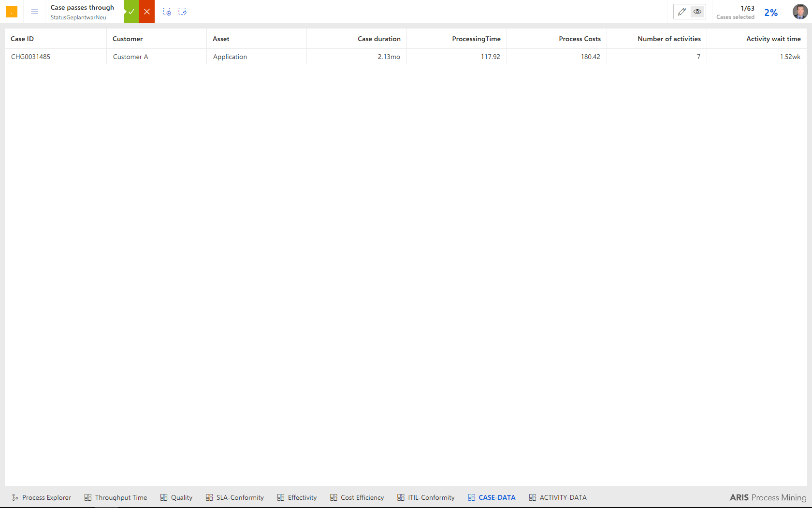
Task: Click the 2.13mo case duration value
Action: (x=389, y=57)
